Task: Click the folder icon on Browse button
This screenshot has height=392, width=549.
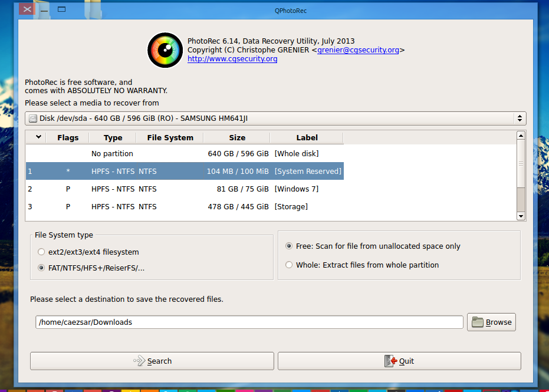Action: tap(477, 322)
